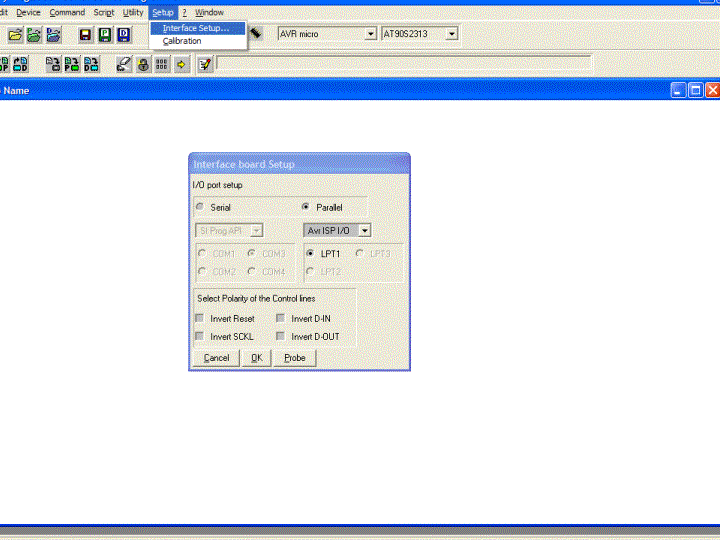Click the Interface board Setup title bar
Viewport: 720px width, 540px height.
tap(299, 164)
